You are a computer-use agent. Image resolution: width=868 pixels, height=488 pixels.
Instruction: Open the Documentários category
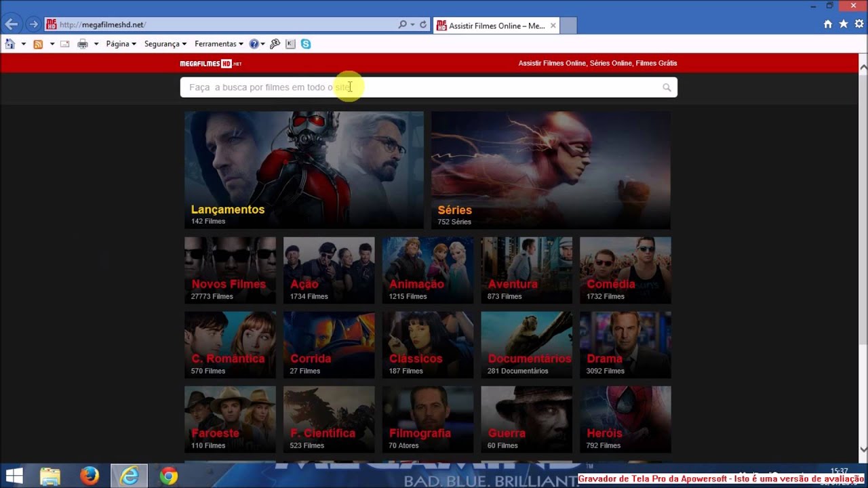[x=527, y=344]
